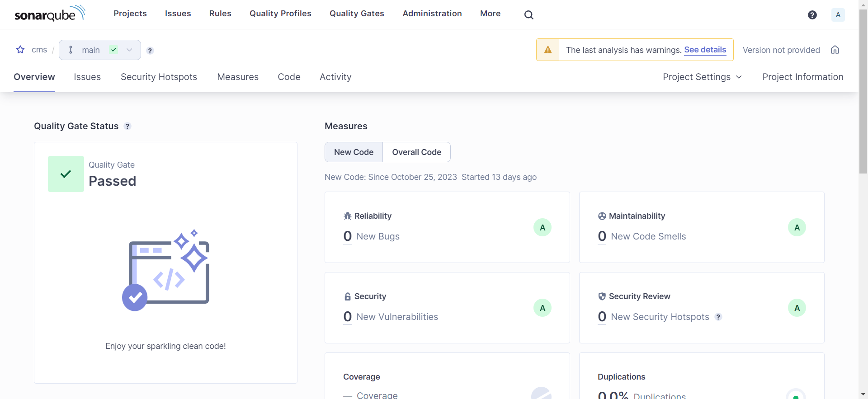868x399 pixels.
Task: Click the Security Review A rating badge
Action: (797, 308)
